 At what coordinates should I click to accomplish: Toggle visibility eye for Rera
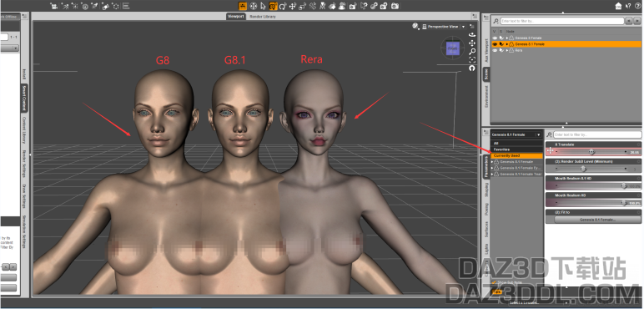coord(495,50)
